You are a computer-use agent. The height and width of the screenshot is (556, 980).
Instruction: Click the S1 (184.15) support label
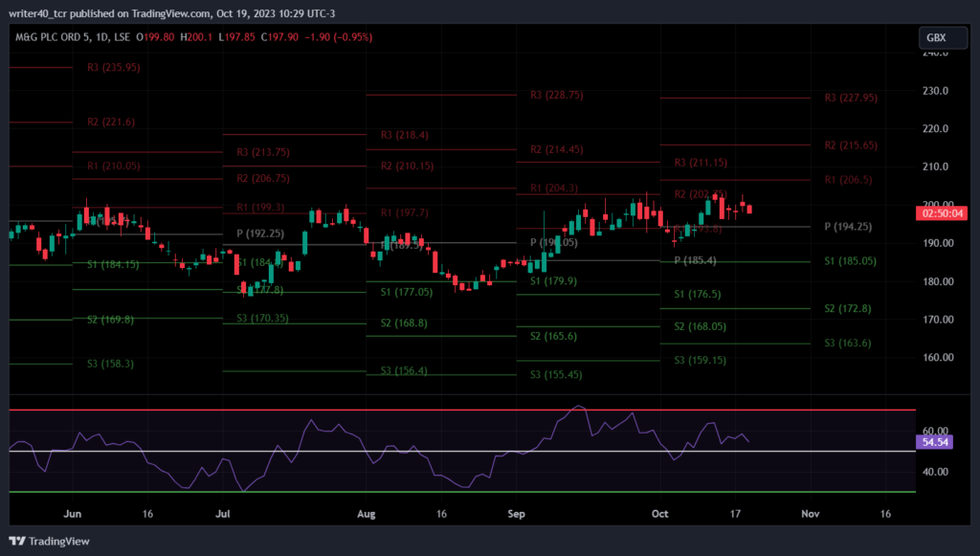click(x=113, y=264)
